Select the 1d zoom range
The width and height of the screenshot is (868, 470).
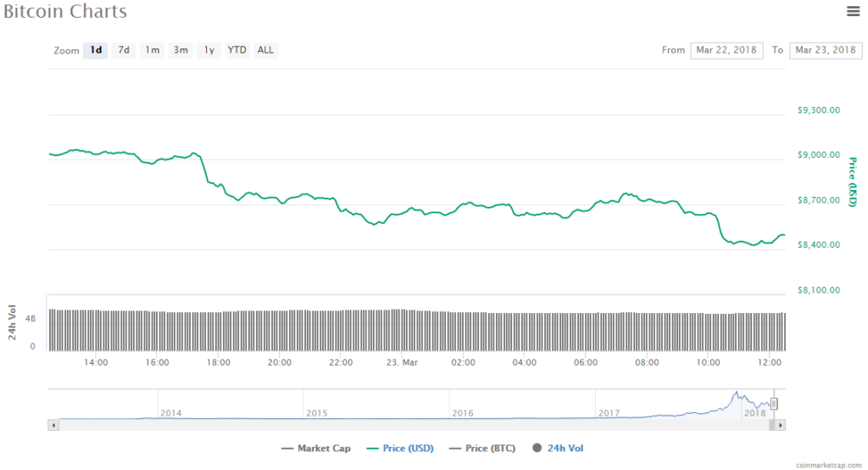[x=96, y=50]
